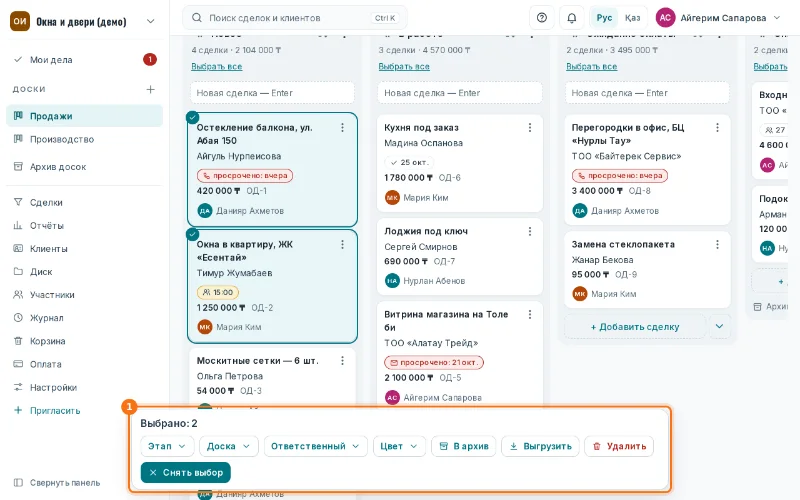
Task: Open Участники in sidebar
Action: click(84, 295)
